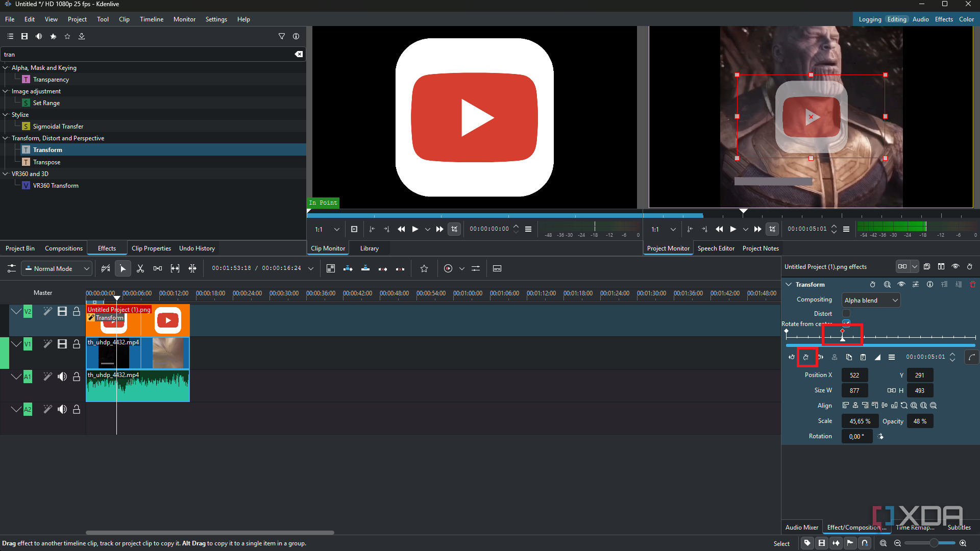Toggle compare effect split view

[x=941, y=266]
